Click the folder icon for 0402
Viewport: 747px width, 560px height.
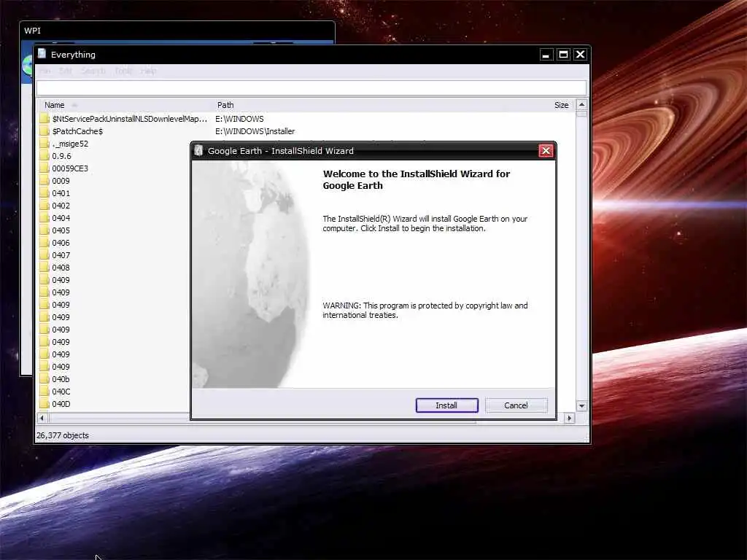(44, 205)
